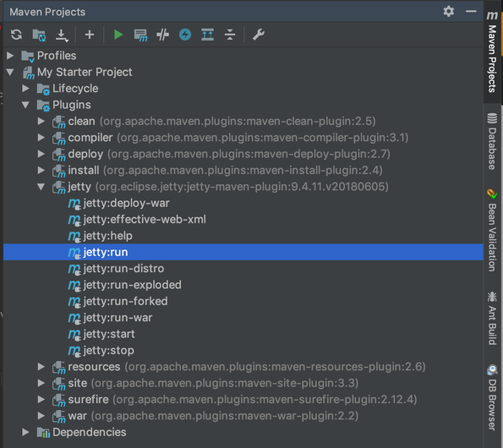Expand the site plugin

[x=41, y=383]
